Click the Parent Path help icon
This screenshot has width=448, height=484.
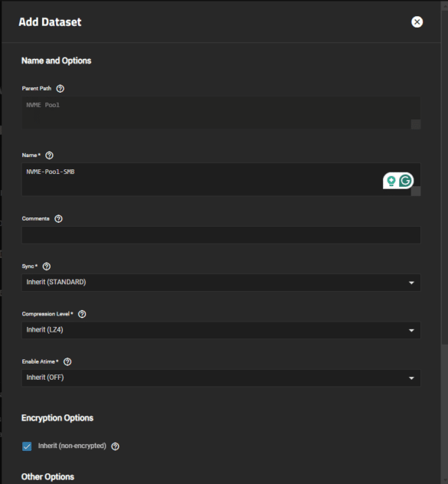point(60,89)
